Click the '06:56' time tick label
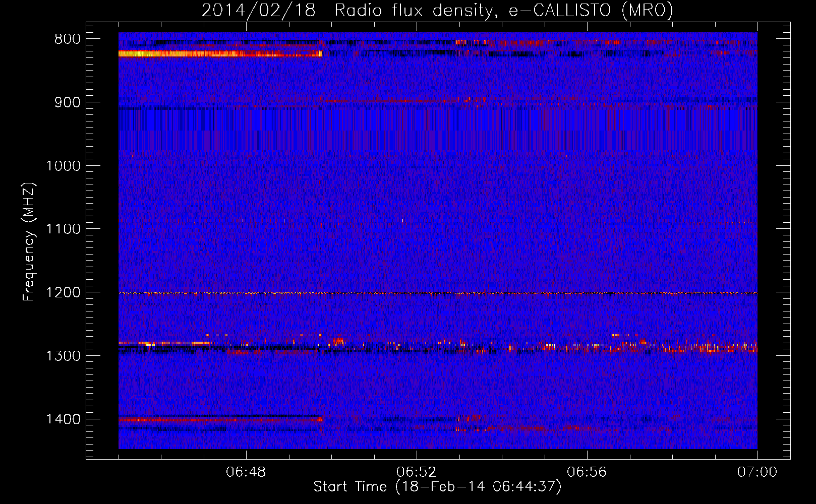The image size is (816, 504). coord(587,472)
